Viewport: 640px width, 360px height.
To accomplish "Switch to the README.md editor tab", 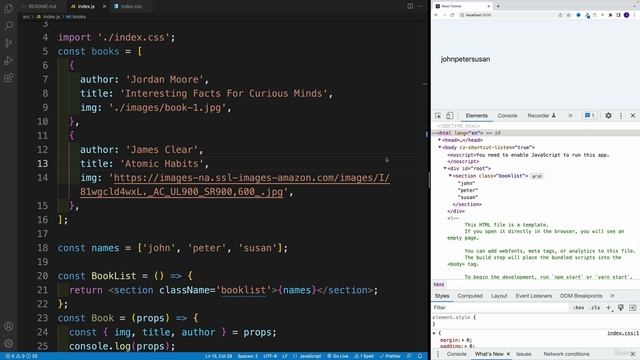I will [x=42, y=6].
